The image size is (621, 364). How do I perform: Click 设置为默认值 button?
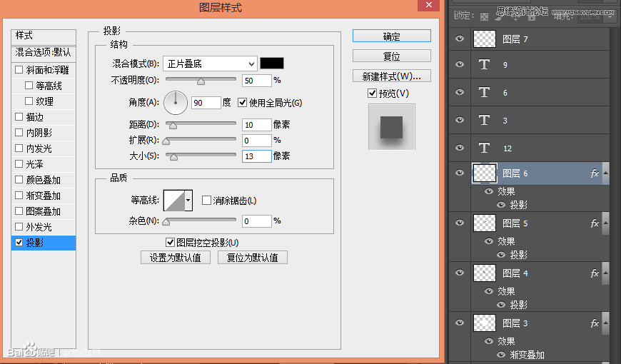point(176,258)
